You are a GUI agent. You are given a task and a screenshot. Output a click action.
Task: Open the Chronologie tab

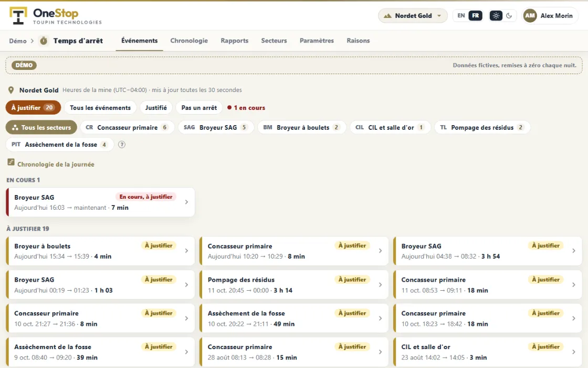189,40
